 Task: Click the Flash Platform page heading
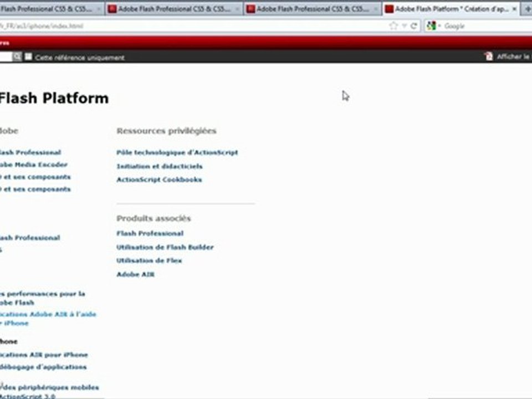pyautogui.click(x=54, y=99)
